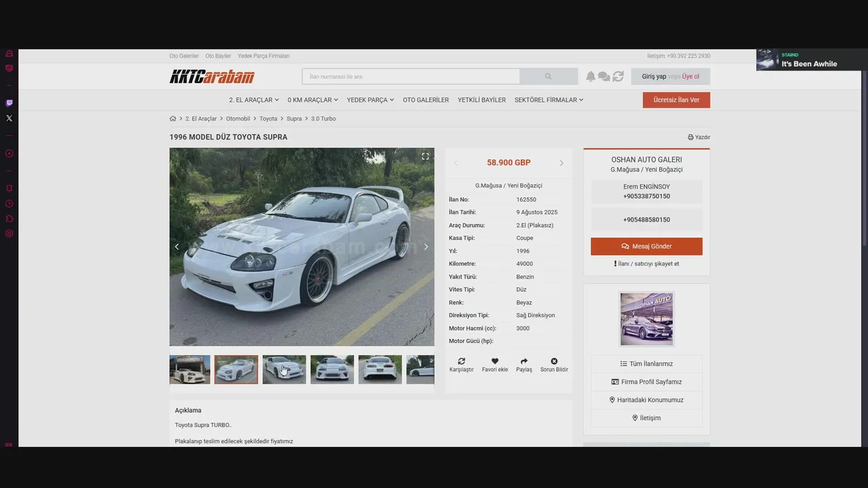Open the extensions puzzle icon in sidebar
Viewport: 868px width, 488px height.
[x=9, y=218]
